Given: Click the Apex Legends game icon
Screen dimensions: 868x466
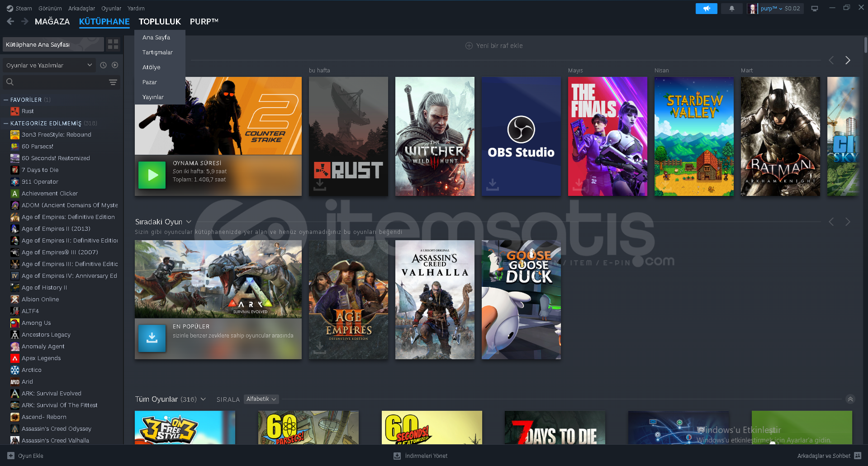Looking at the screenshot, I should (x=15, y=358).
